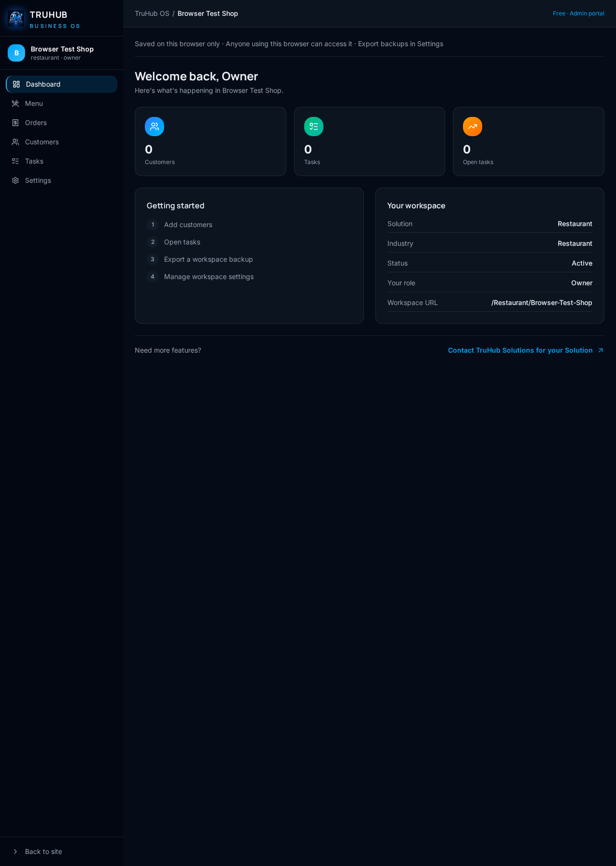Click the Settings gear icon in sidebar
Viewport: 616px width, 866px height.
pyautogui.click(x=15, y=180)
